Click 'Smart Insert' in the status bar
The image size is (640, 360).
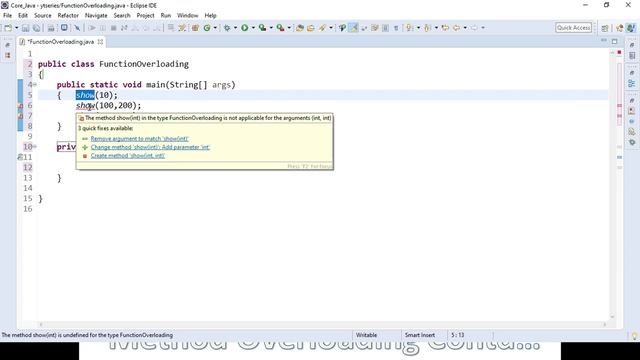tap(420, 335)
